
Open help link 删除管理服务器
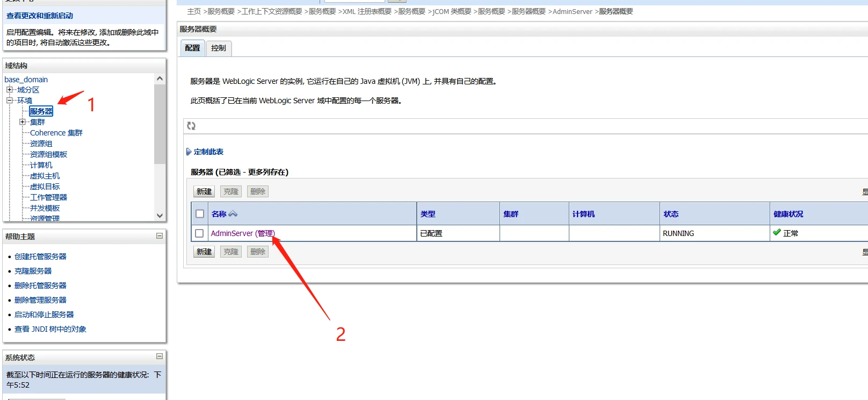point(40,300)
